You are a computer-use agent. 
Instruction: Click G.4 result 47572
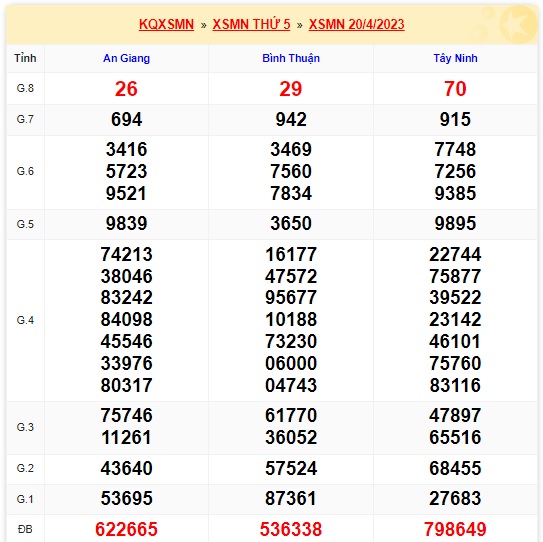(291, 276)
